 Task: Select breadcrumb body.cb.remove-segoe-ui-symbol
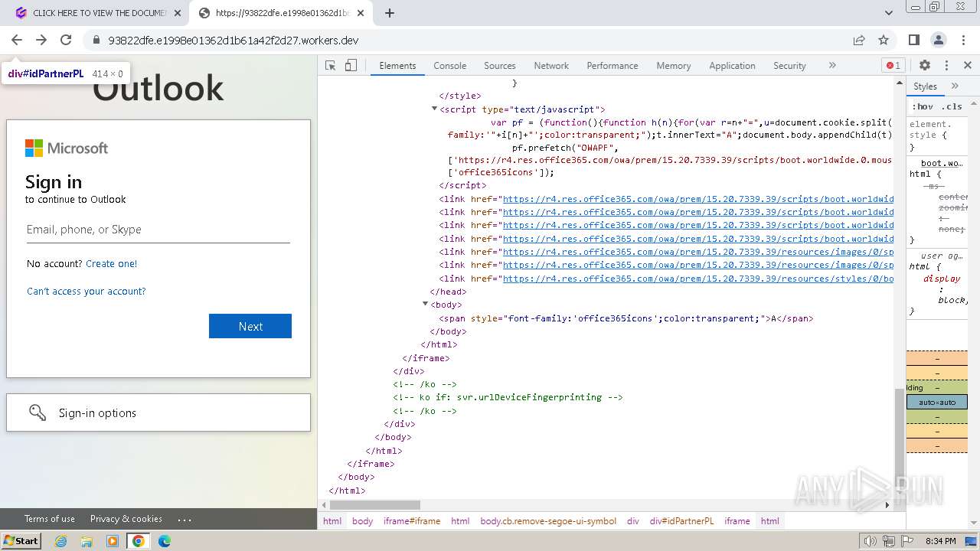pyautogui.click(x=548, y=521)
